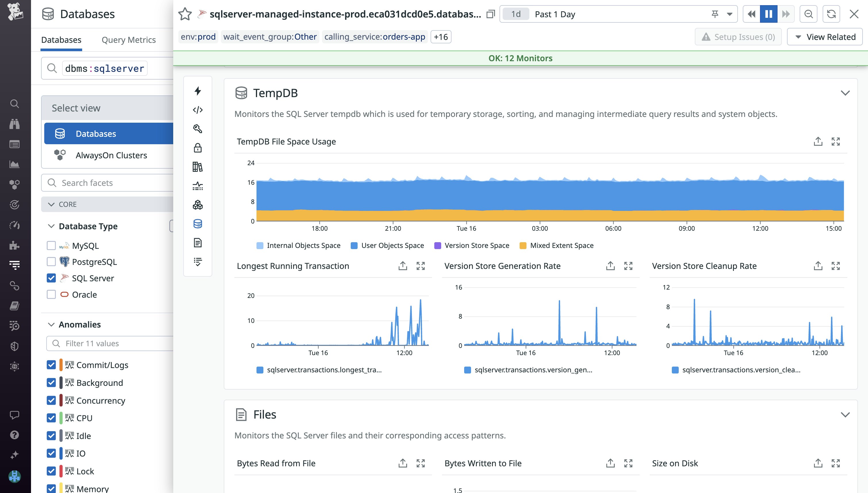Collapse the TempDB section chevron
868x493 pixels.
tap(846, 93)
